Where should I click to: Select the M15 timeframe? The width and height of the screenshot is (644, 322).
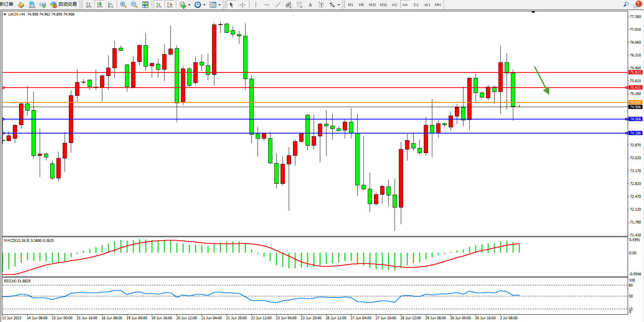tap(372, 5)
